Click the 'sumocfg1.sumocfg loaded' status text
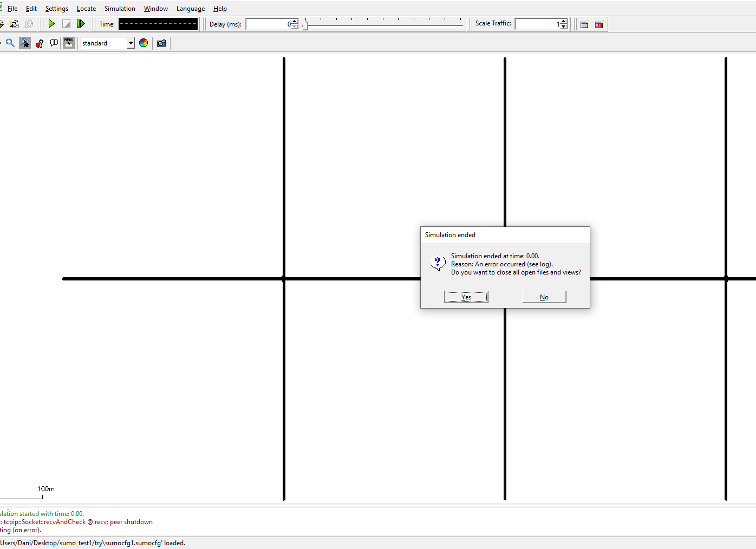Image resolution: width=756 pixels, height=549 pixels. [93, 543]
